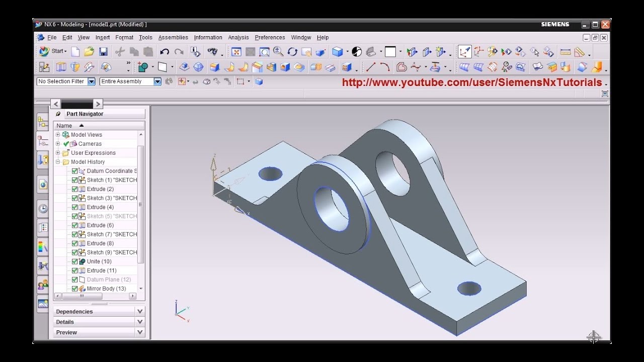Open the Analysis menu

pos(238,38)
